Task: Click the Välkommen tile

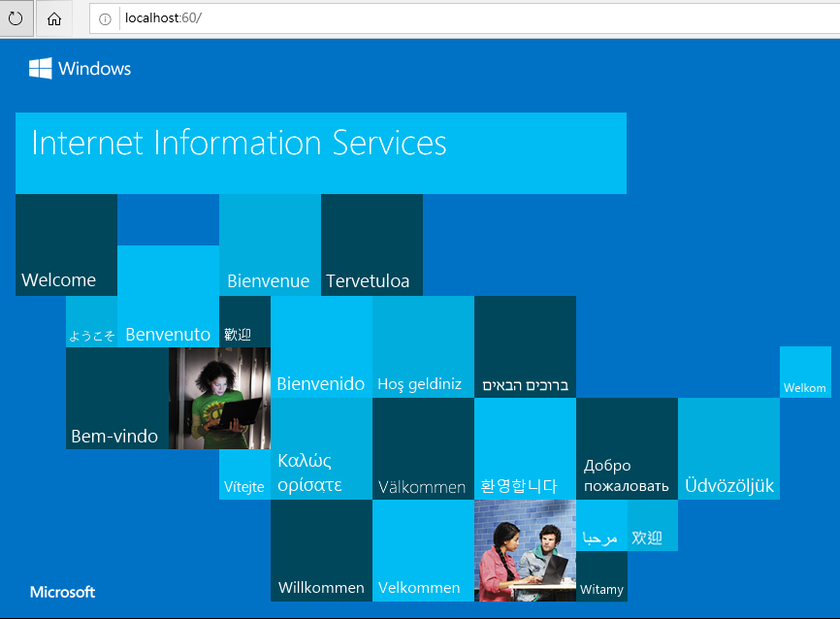Action: pyautogui.click(x=423, y=448)
